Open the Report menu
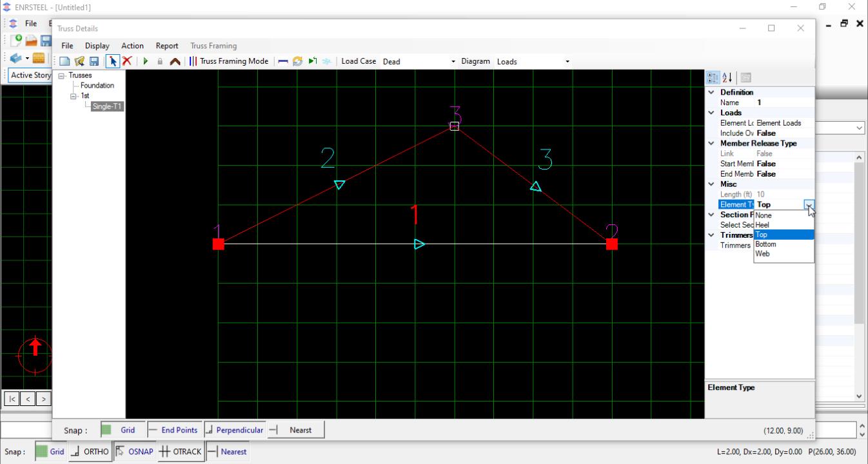The image size is (868, 464). [167, 46]
